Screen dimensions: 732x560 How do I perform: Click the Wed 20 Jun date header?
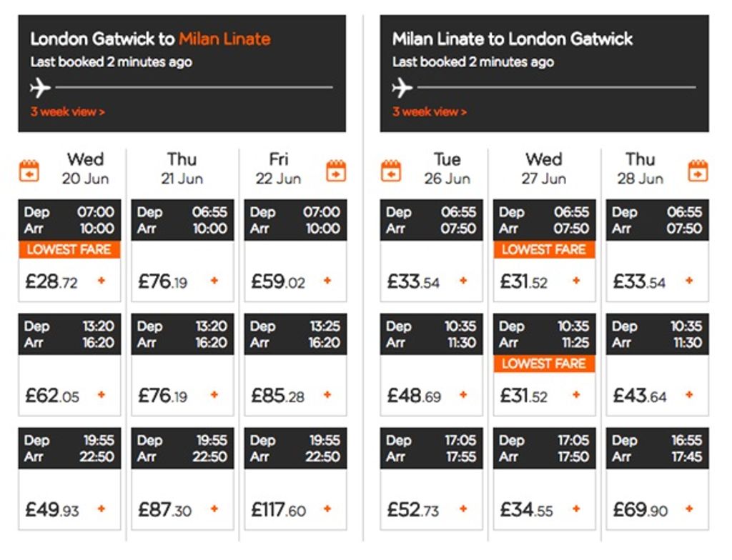pos(85,169)
